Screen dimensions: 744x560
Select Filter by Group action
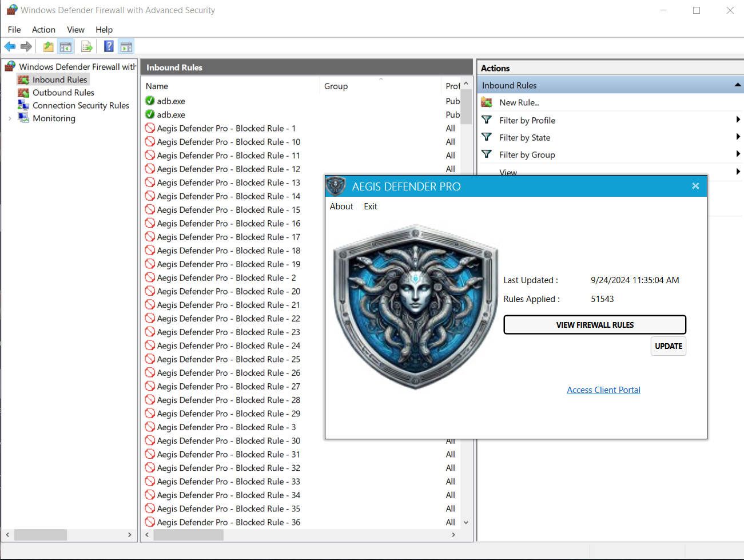527,154
